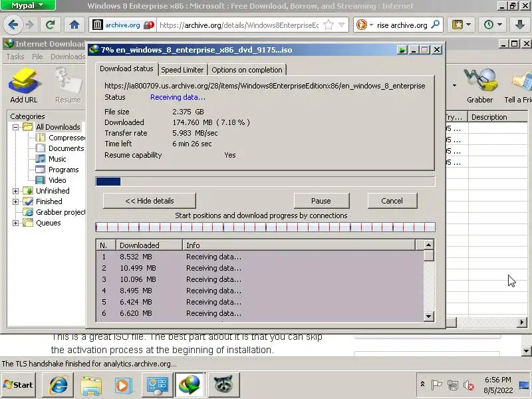Switch to Mypal raccoon taskbar icon
The image size is (532, 399).
[223, 385]
